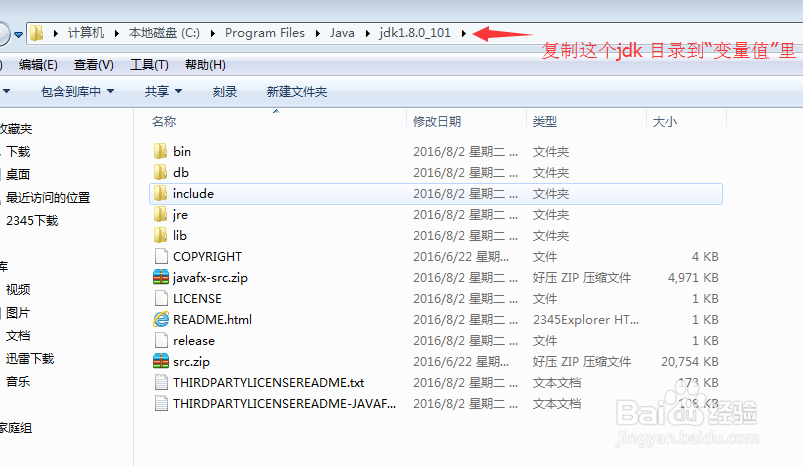Select the LICENSE file icon
The width and height of the screenshot is (803, 466).
coord(161,298)
